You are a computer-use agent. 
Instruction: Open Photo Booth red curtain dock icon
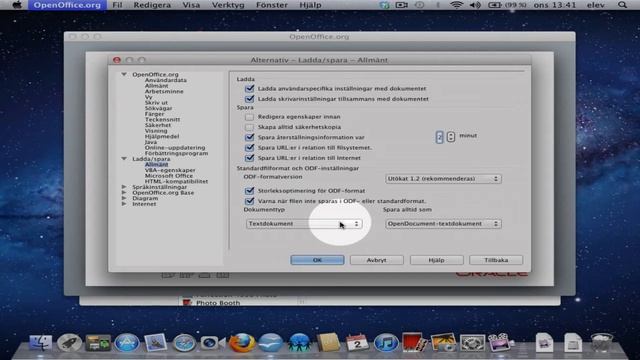[414, 342]
